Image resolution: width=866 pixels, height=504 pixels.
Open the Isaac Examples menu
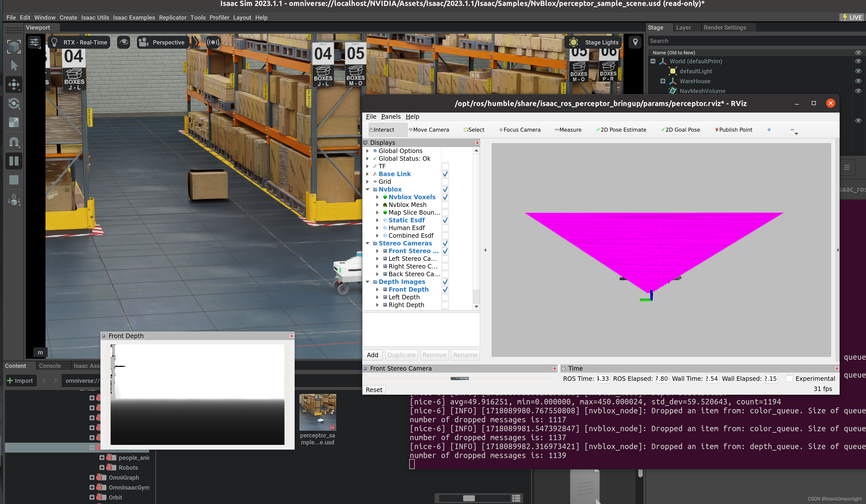pyautogui.click(x=134, y=17)
